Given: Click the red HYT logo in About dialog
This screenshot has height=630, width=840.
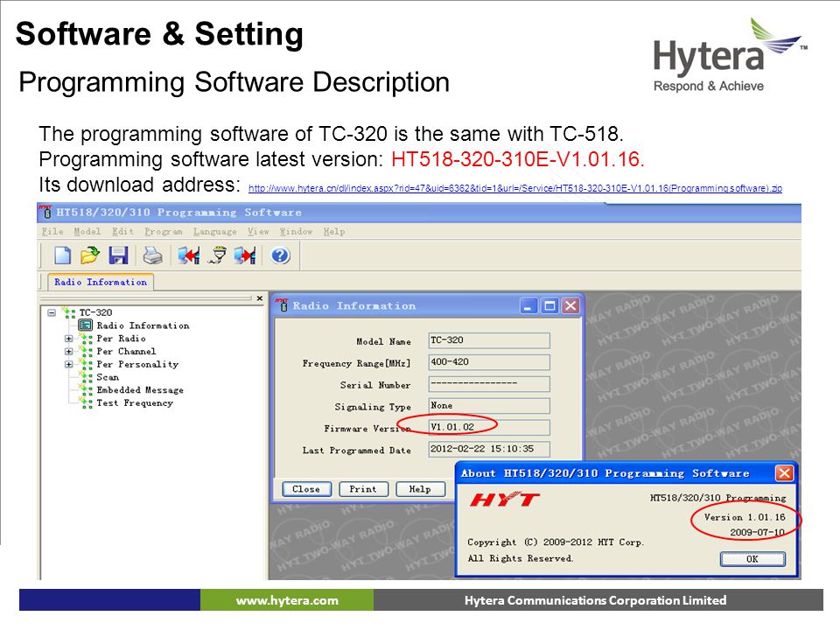Looking at the screenshot, I should pos(505,500).
